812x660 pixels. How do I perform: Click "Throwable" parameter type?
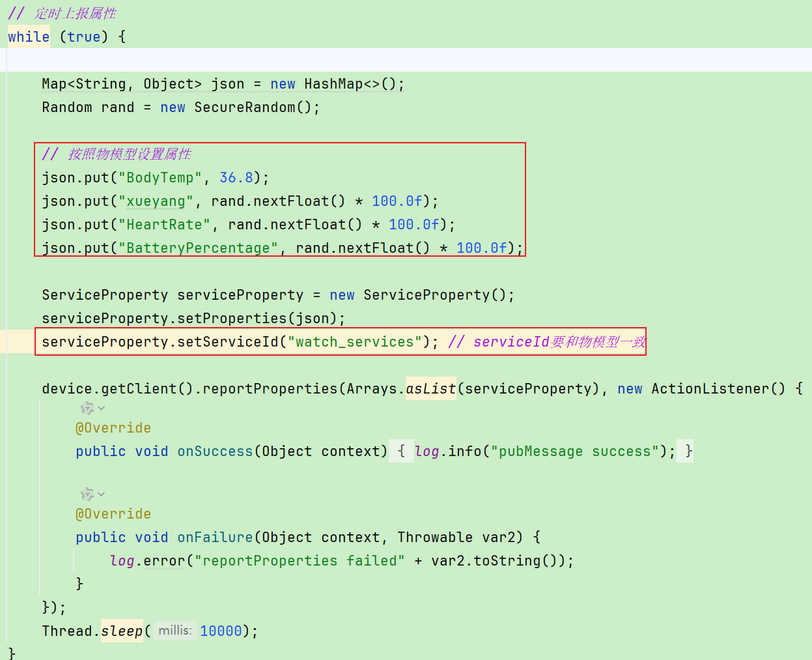click(x=436, y=538)
